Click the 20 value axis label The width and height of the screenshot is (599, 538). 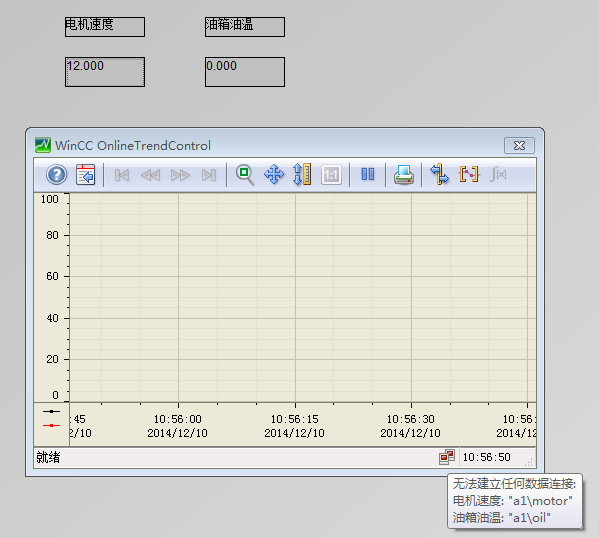pos(52,359)
